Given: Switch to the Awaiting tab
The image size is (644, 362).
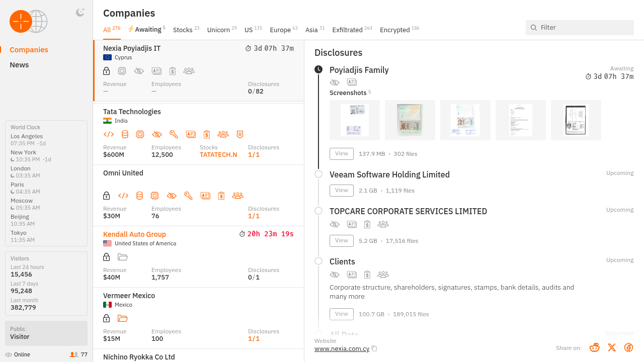Looking at the screenshot, I should (x=146, y=30).
